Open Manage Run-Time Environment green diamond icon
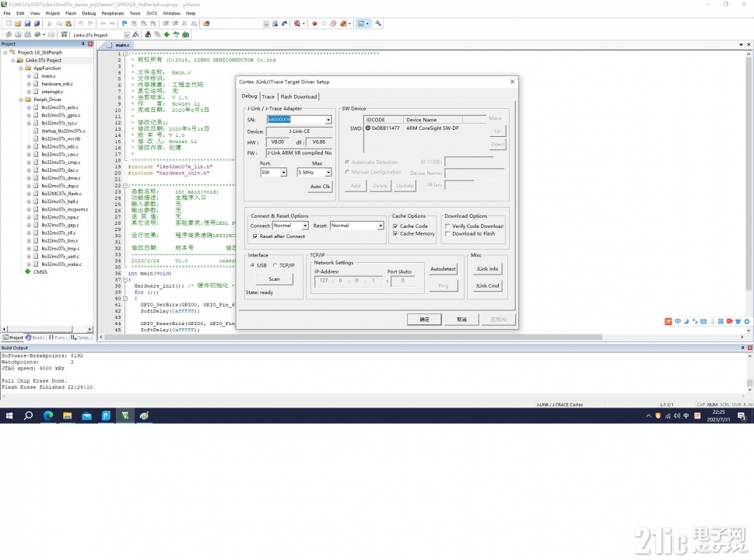This screenshot has width=754, height=560. [167, 34]
